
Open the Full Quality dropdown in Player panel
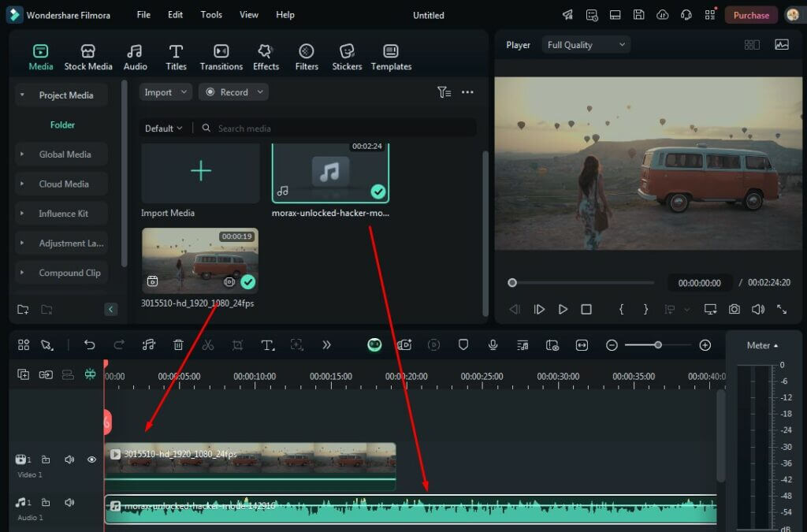click(586, 44)
